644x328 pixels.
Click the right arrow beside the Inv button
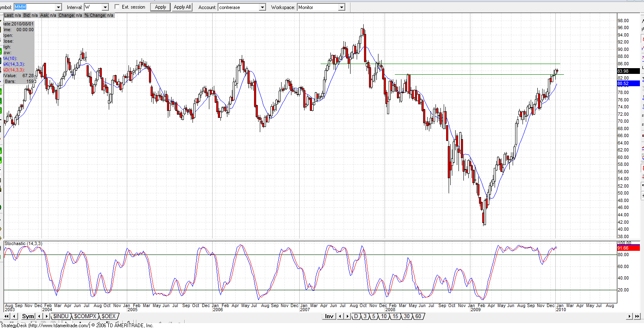pos(347,316)
